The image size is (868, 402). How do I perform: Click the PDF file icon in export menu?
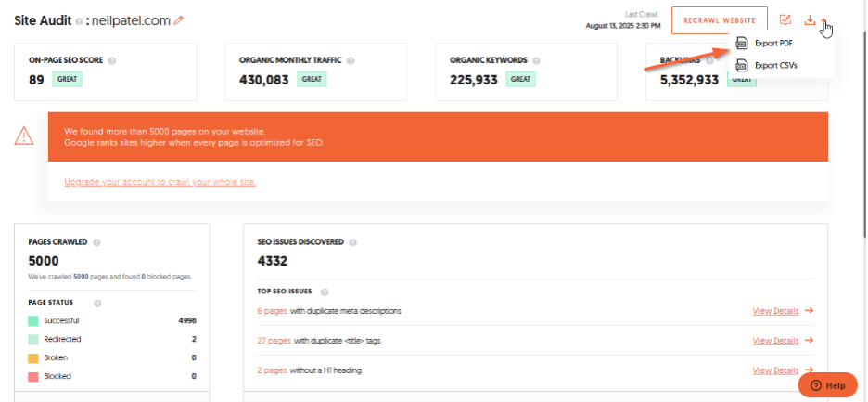[x=741, y=44]
